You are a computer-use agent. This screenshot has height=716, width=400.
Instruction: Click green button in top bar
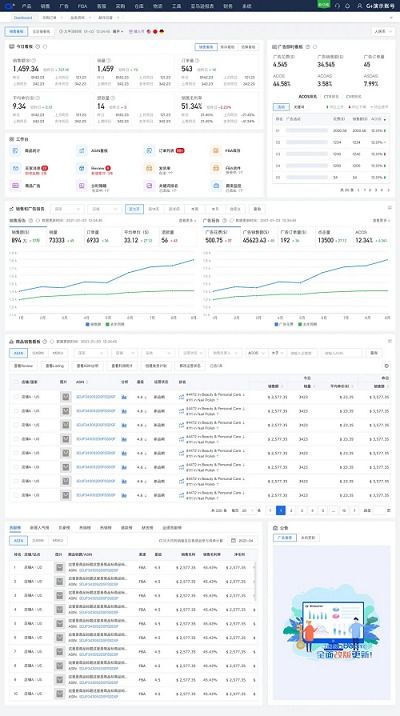point(324,4)
